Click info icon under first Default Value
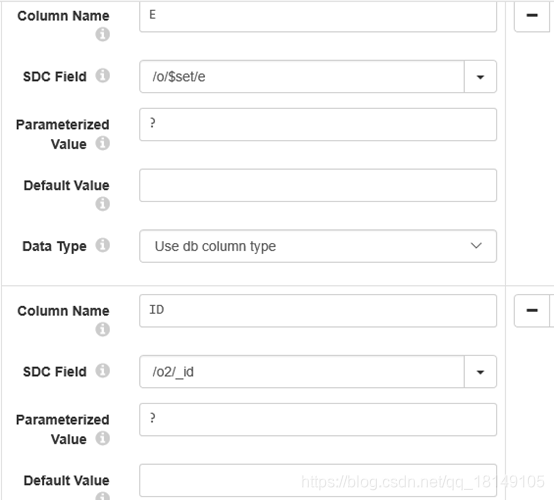This screenshot has width=554, height=500. [x=102, y=204]
